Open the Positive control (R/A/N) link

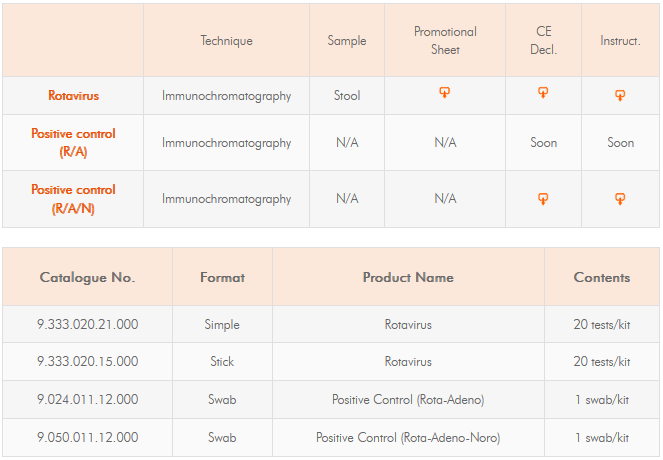(x=73, y=199)
